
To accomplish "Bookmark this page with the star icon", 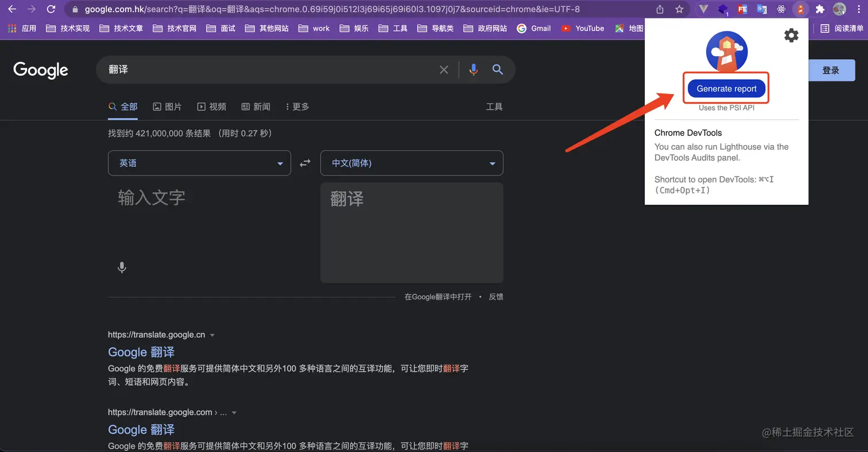I will tap(679, 9).
